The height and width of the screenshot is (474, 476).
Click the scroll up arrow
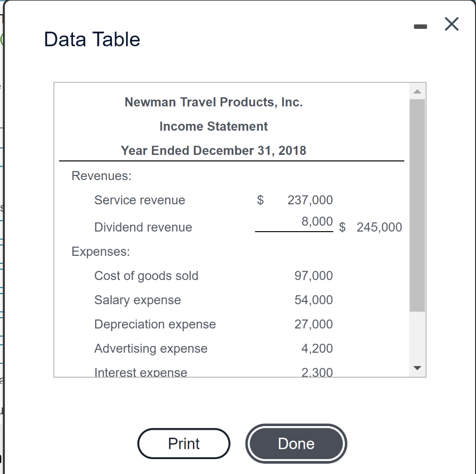pyautogui.click(x=417, y=91)
